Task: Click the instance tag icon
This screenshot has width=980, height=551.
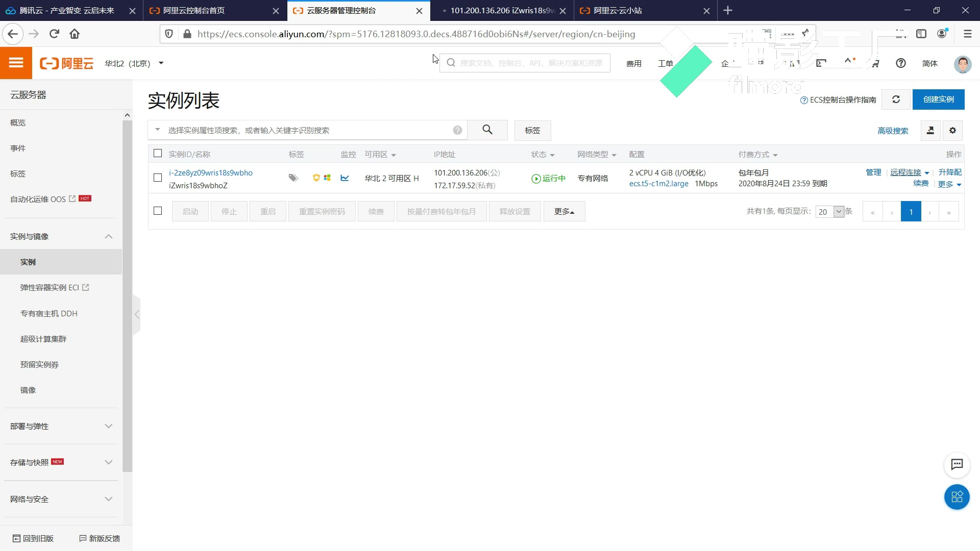Action: tap(293, 178)
